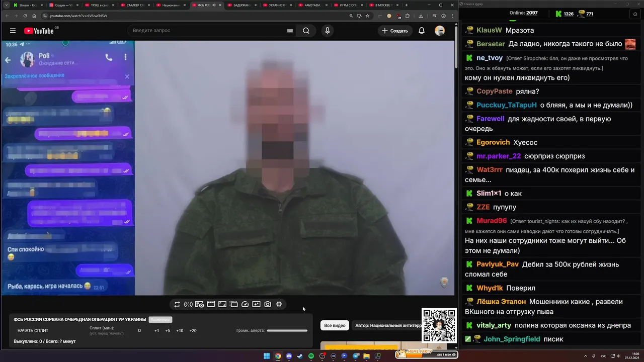
Task: Switch to the 'В МОСКВЕ' browser tab
Action: (384, 5)
